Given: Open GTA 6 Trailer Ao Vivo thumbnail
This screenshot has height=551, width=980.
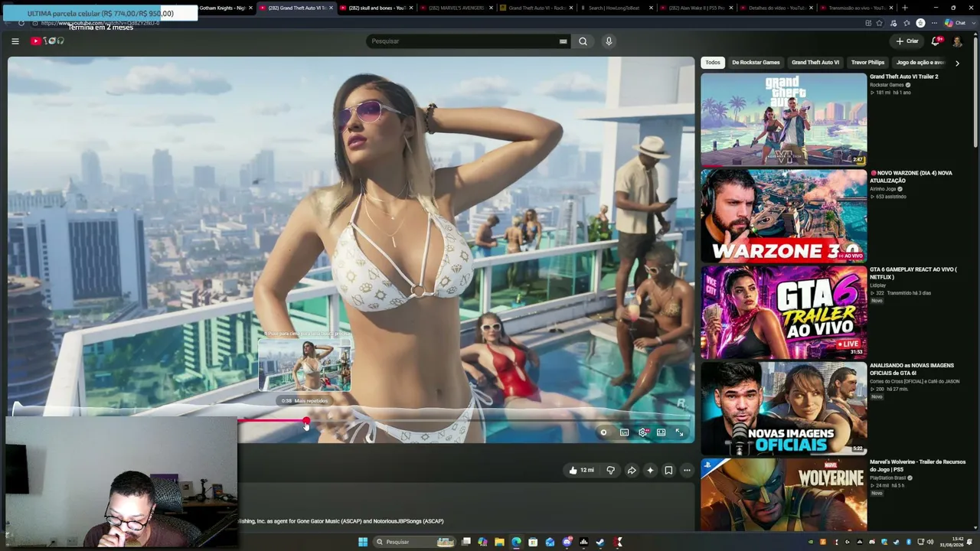Looking at the screenshot, I should pos(784,312).
